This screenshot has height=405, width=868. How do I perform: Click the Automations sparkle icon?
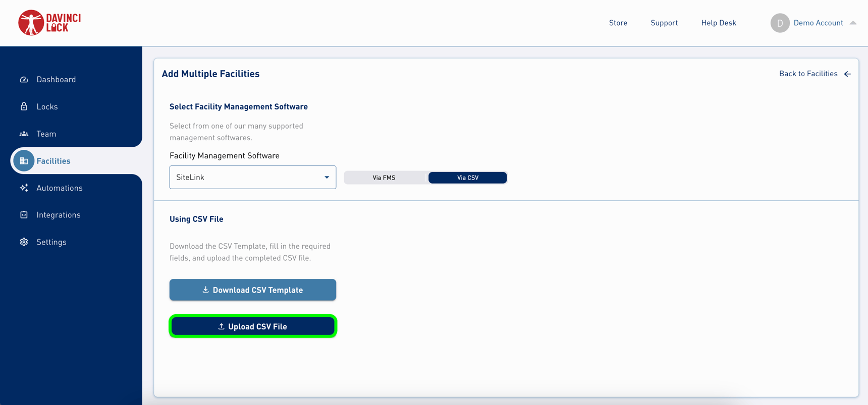(24, 188)
